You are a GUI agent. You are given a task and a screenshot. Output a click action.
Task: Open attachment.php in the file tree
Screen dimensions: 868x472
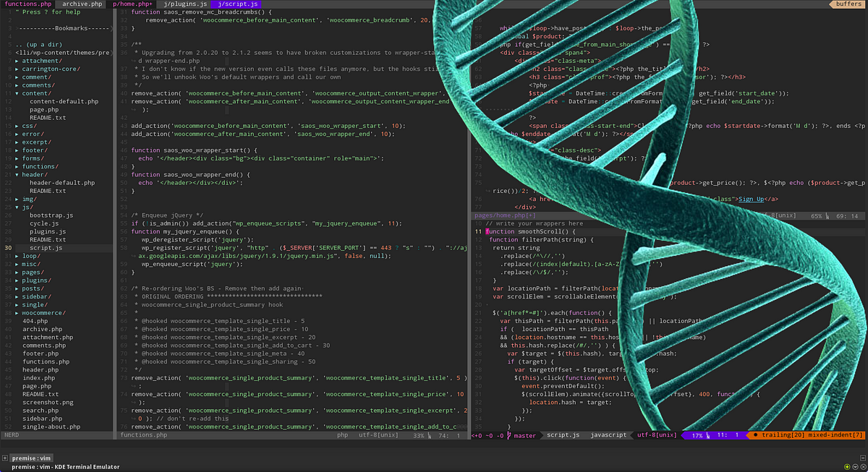click(x=48, y=338)
